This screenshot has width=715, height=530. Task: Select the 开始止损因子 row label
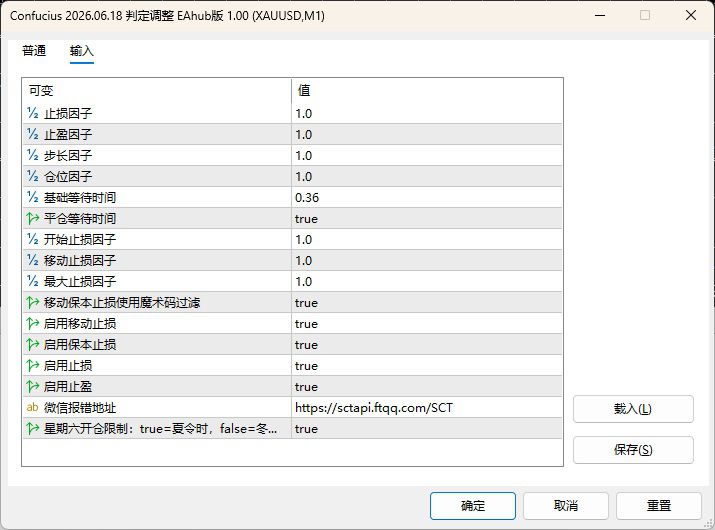click(80, 239)
